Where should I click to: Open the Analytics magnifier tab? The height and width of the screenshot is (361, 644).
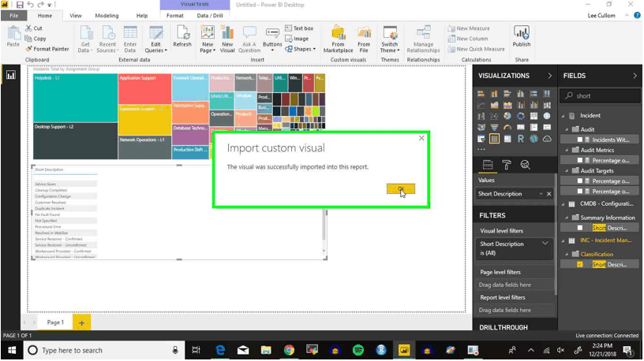(x=525, y=165)
